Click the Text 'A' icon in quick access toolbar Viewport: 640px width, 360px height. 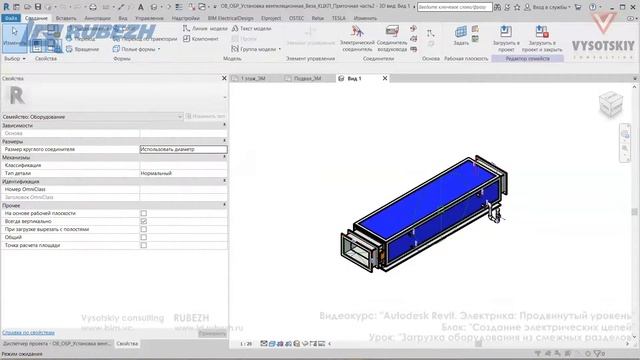(x=140, y=7)
